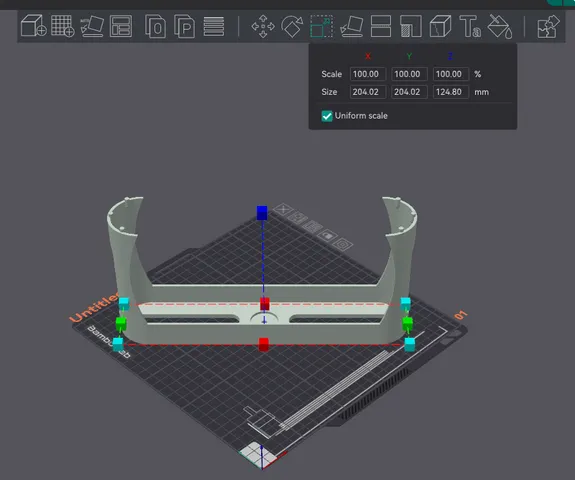Click the Add model cube icon
This screenshot has width=575, height=480.
(33, 26)
